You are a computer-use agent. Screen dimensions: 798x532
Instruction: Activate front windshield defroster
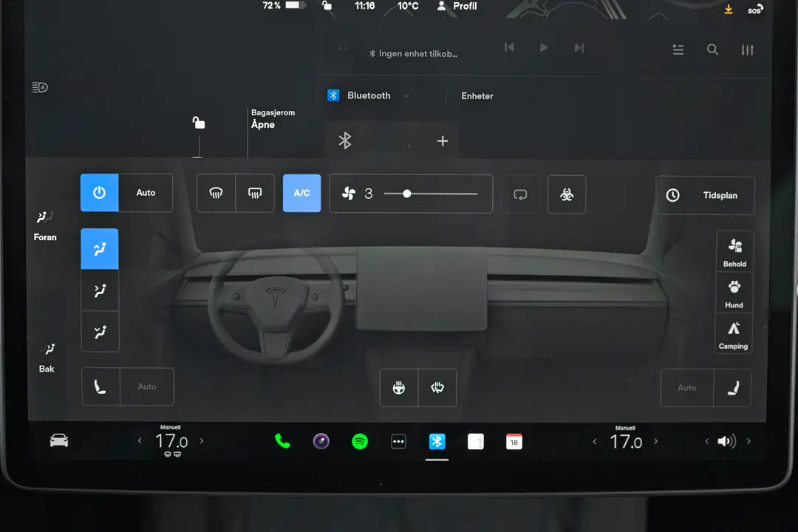[216, 193]
